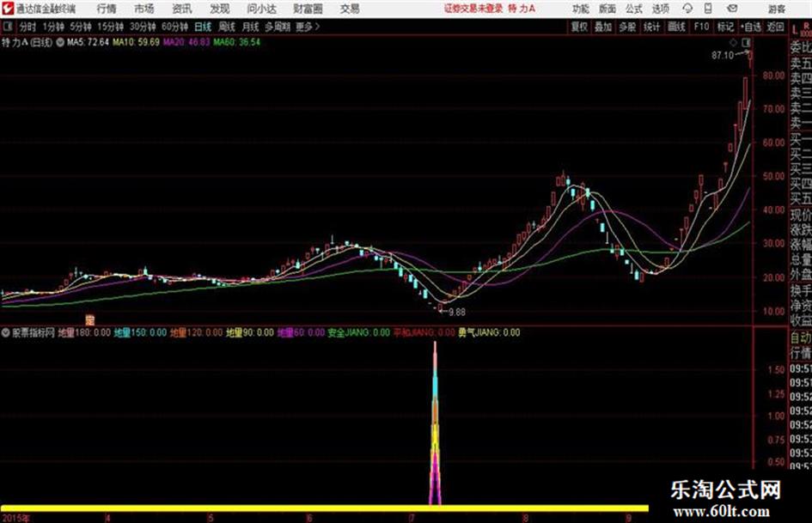This screenshot has width=812, height=523.
Task: Click the 统计 statistics button
Action: [x=651, y=27]
